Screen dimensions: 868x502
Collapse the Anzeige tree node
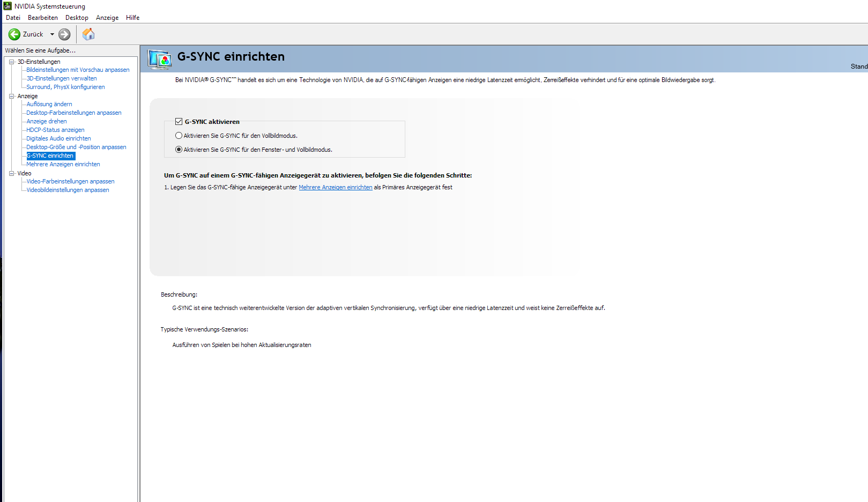12,96
